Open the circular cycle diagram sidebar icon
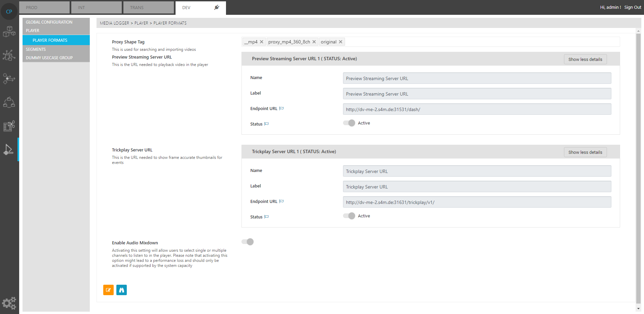This screenshot has width=644, height=314. click(9, 102)
